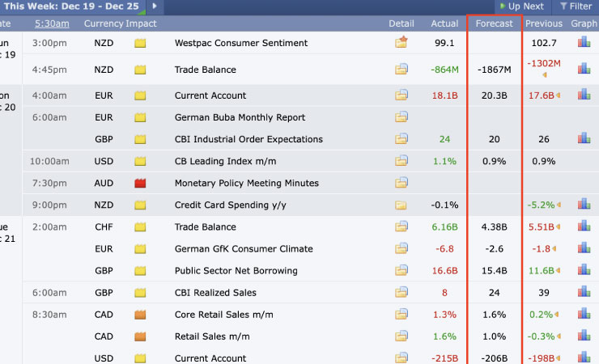Screen dimensions: 599x364
Task: Select Monetary Policy Meeting Minutes event name
Action: pos(246,183)
